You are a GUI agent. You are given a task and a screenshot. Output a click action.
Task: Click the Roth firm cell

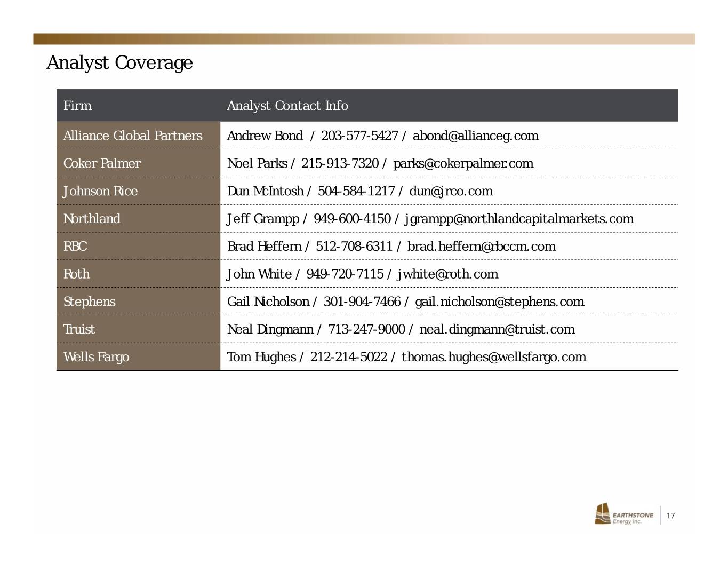(138, 274)
